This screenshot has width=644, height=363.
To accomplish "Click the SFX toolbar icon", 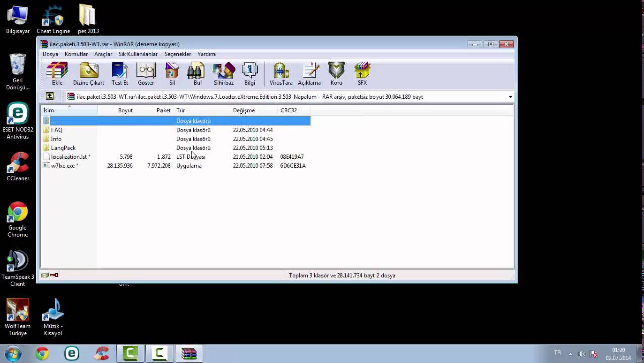I will click(x=362, y=74).
